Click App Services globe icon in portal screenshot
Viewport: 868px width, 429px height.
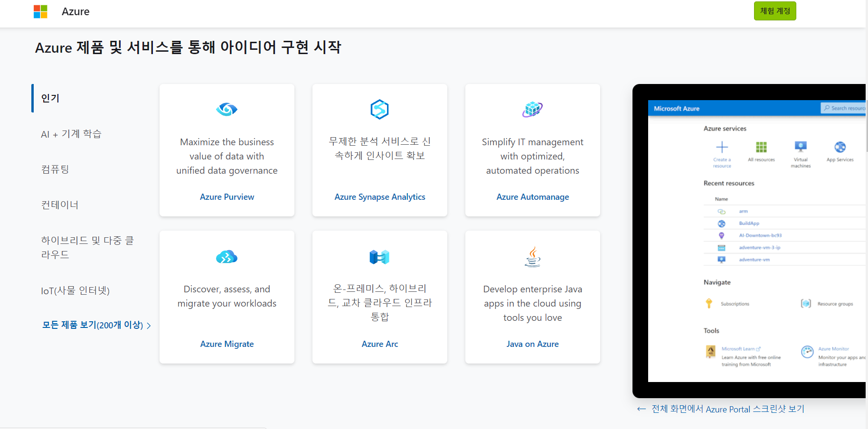click(840, 147)
